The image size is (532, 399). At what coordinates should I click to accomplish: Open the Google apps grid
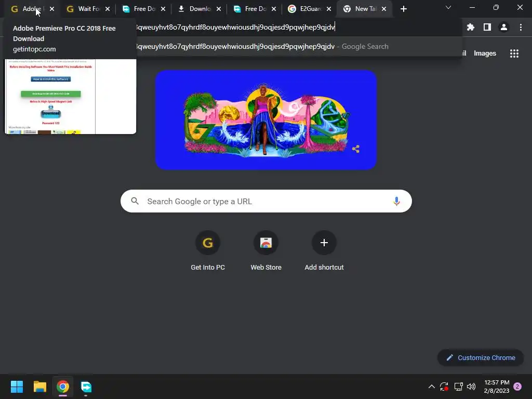(514, 54)
